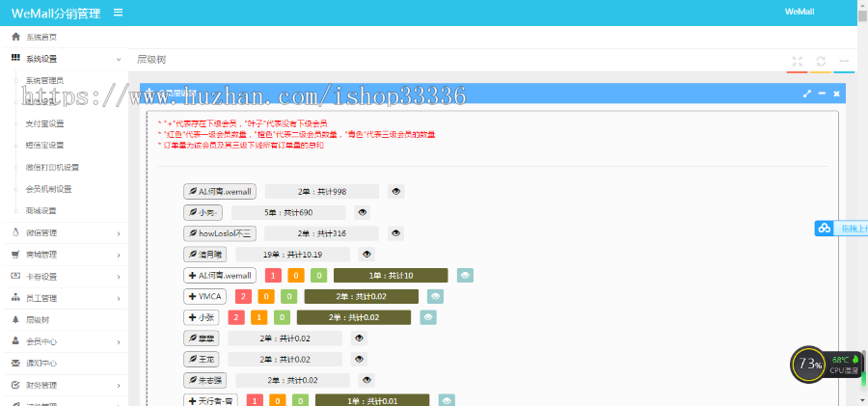Screen dimensions: 868x406
Task: Open 微信打印机设置 submenu item
Action: coord(53,167)
